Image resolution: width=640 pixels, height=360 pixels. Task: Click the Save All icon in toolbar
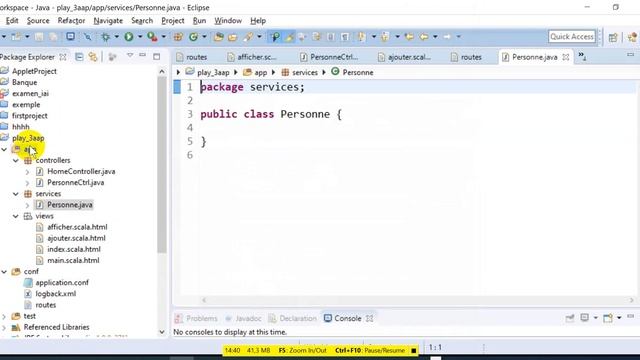(x=53, y=37)
